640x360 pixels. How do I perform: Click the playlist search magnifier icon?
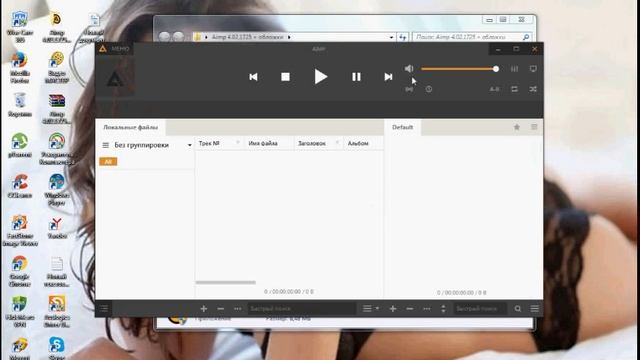point(518,309)
